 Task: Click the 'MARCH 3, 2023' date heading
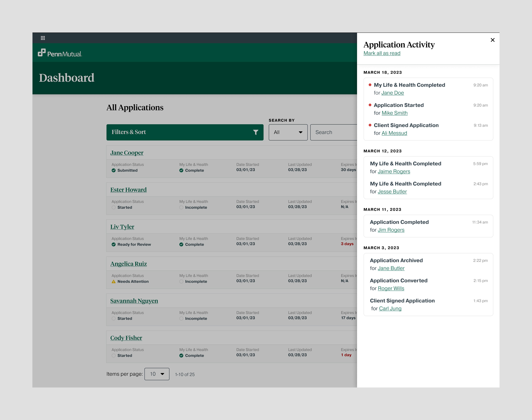click(381, 248)
